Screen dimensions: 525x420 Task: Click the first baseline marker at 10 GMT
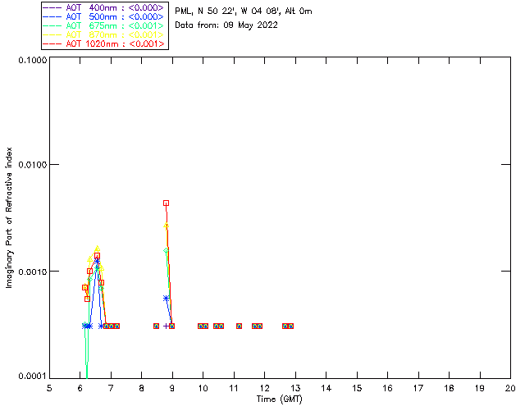pos(200,326)
